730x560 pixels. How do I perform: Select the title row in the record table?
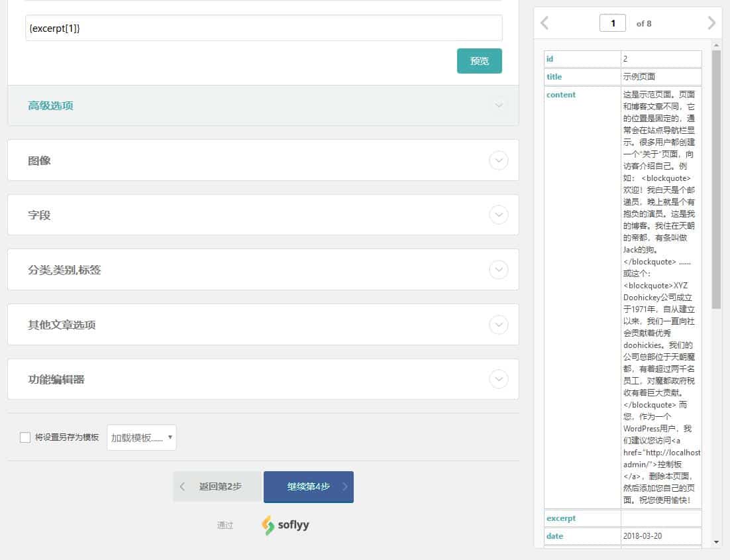coord(582,76)
